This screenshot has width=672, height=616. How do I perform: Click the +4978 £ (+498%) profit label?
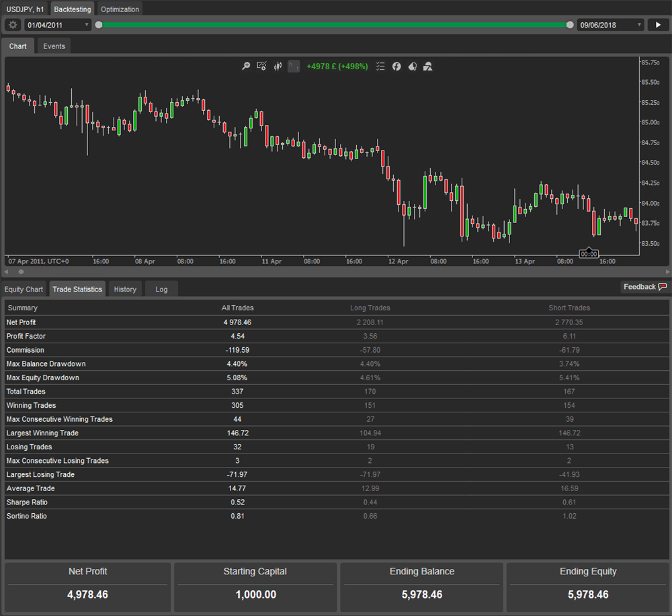click(337, 67)
